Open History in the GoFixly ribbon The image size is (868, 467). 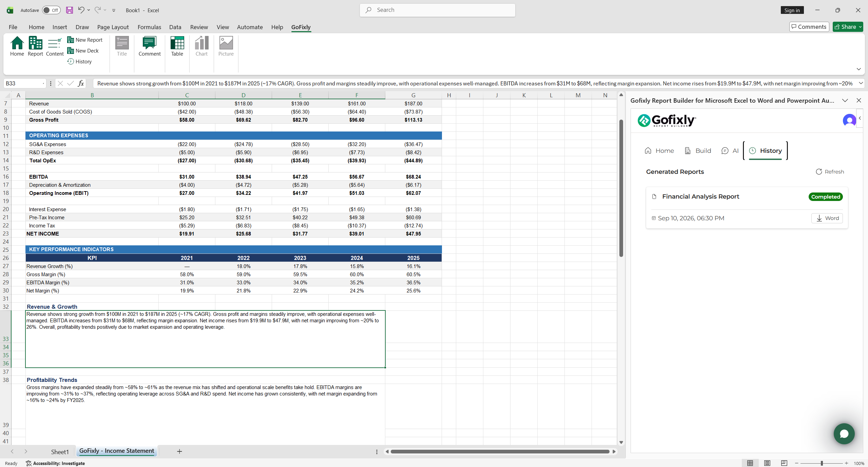point(80,61)
